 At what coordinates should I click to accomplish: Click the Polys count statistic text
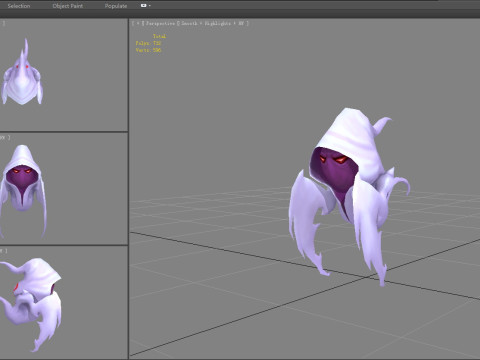click(x=148, y=43)
